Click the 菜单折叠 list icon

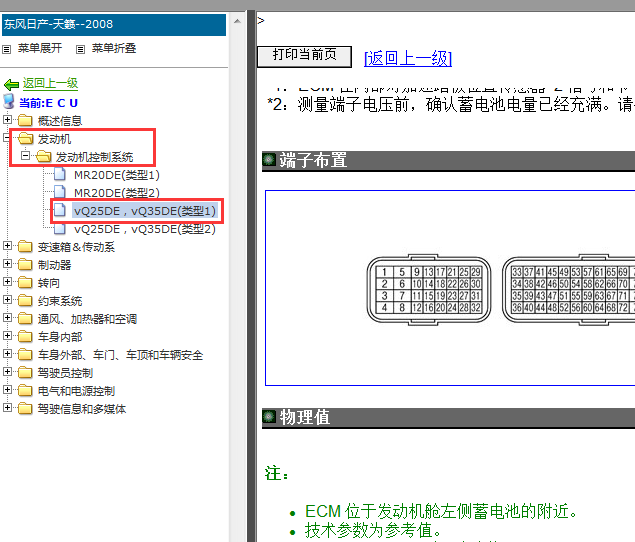[81, 49]
